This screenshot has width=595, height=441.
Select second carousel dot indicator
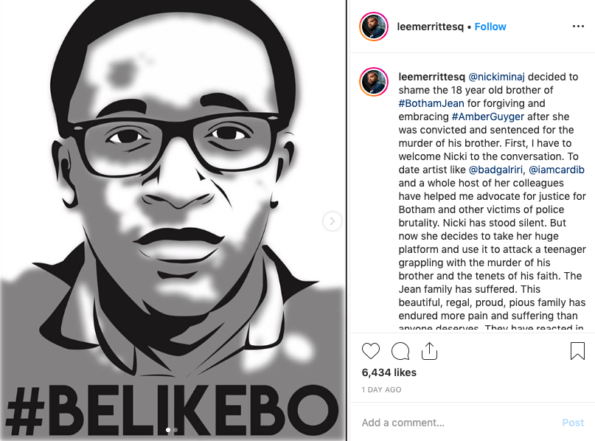click(x=175, y=430)
